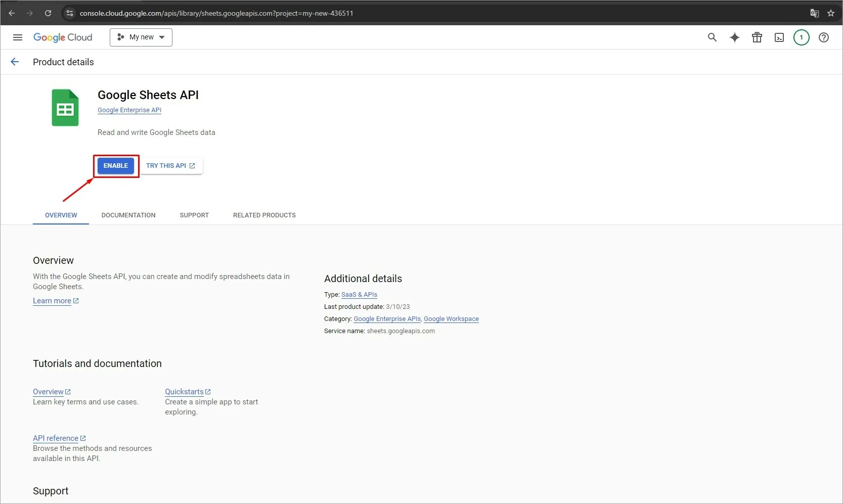This screenshot has height=504, width=843.
Task: Click inside the browser address bar
Action: (x=217, y=13)
